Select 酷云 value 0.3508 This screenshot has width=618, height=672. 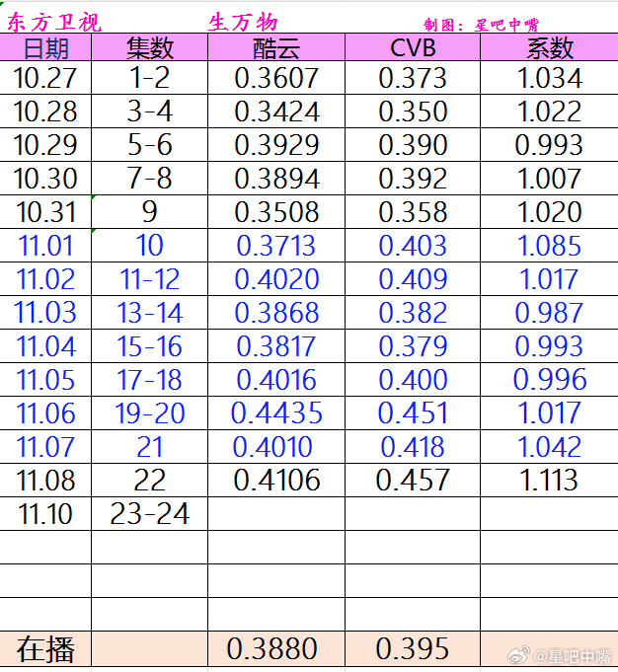pyautogui.click(x=276, y=212)
